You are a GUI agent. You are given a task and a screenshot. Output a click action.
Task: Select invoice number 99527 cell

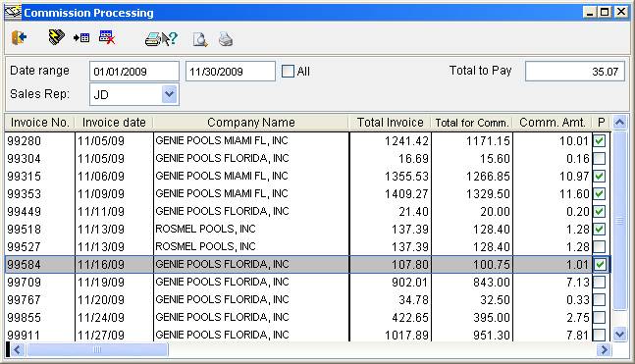pos(40,246)
